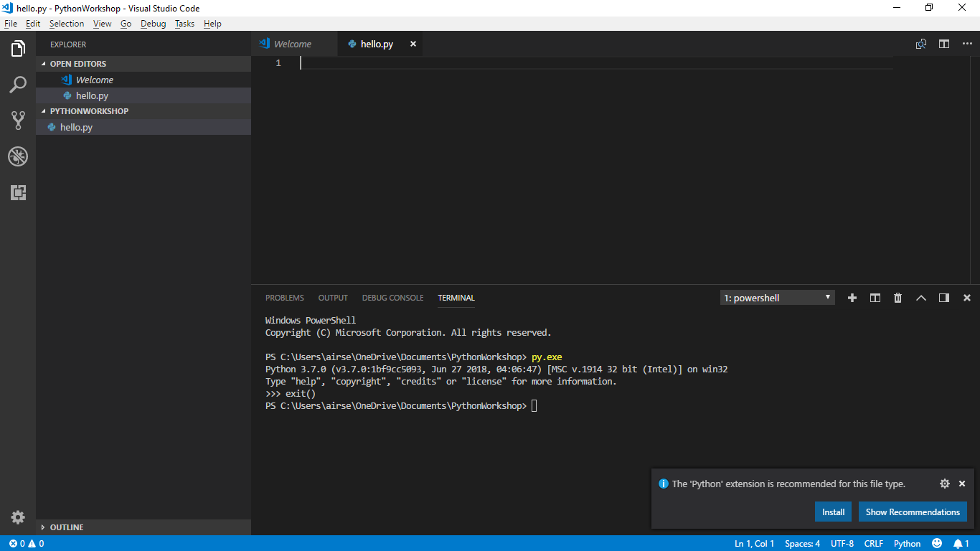
Task: Open the Source Control view
Action: coord(18,120)
